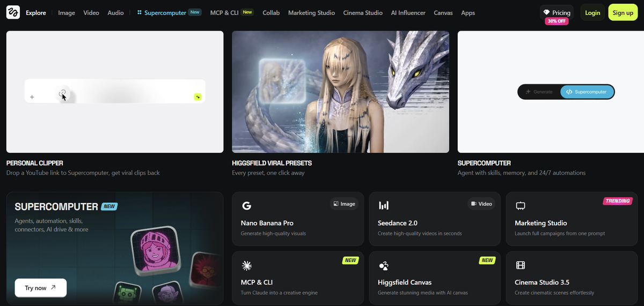
Task: Click 'Every preset, one click away' text
Action: click(269, 173)
